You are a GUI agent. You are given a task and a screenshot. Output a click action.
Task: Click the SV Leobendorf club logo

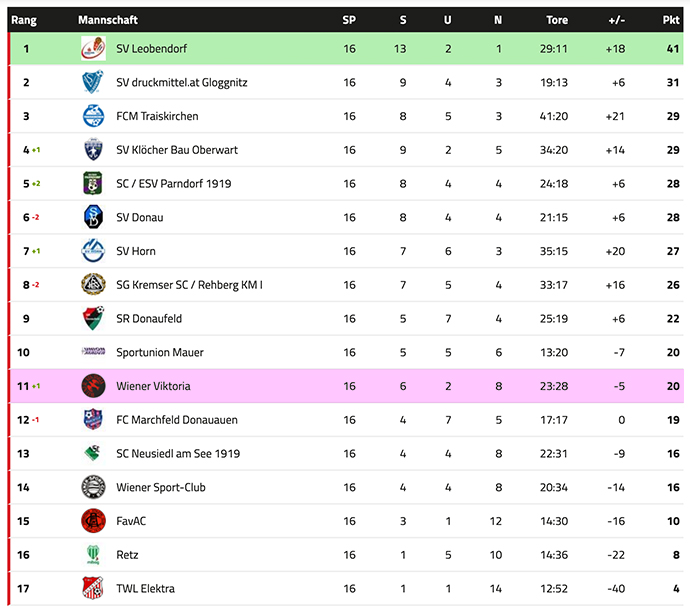[x=93, y=48]
